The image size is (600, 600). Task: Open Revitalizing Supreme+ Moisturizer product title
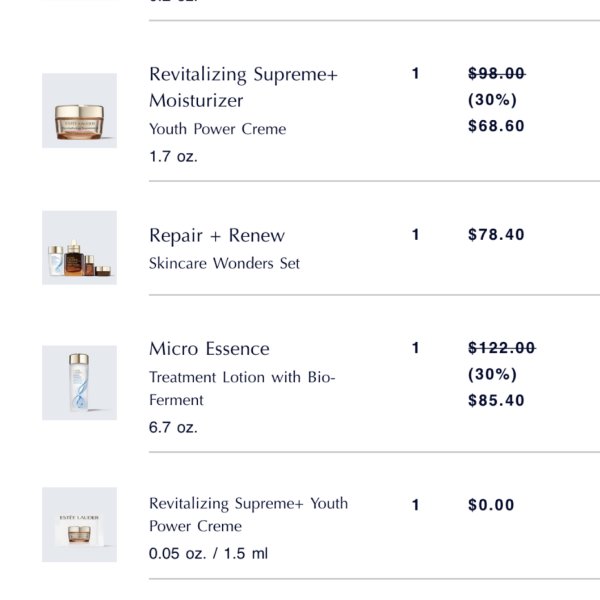pyautogui.click(x=243, y=87)
